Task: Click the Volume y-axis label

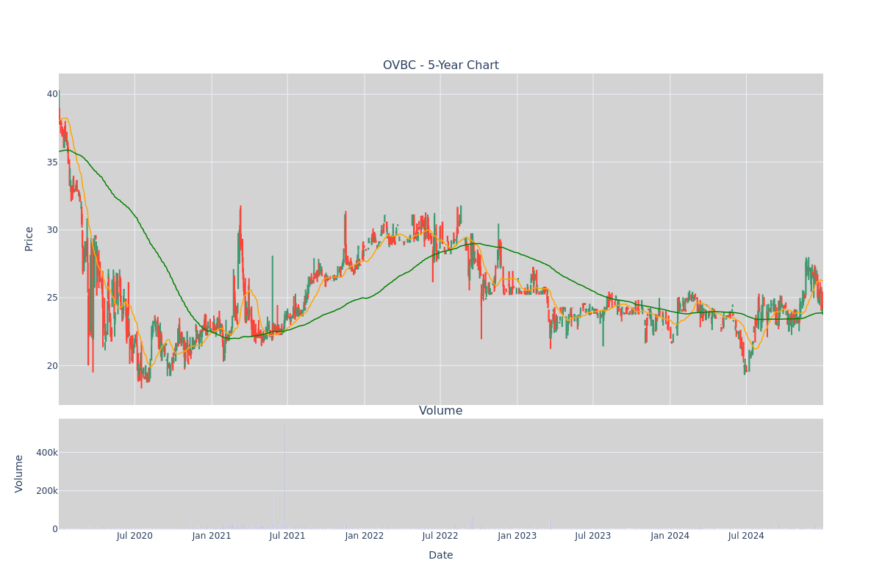Action: 19,473
